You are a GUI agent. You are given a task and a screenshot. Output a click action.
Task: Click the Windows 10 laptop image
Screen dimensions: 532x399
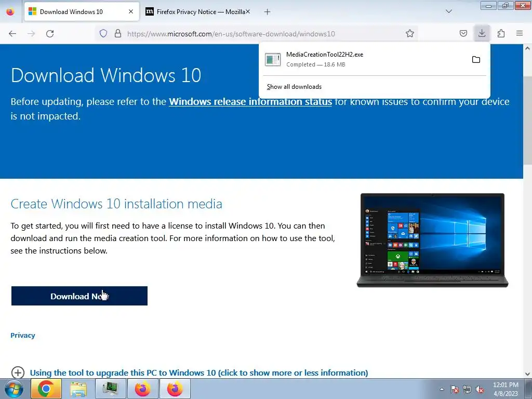pyautogui.click(x=432, y=240)
